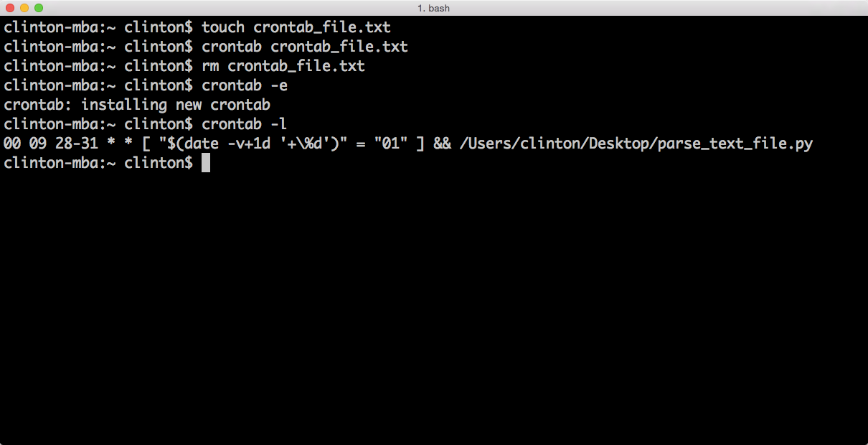Click the crontab: installing new crontab message
This screenshot has width=868, height=445.
pos(136,104)
